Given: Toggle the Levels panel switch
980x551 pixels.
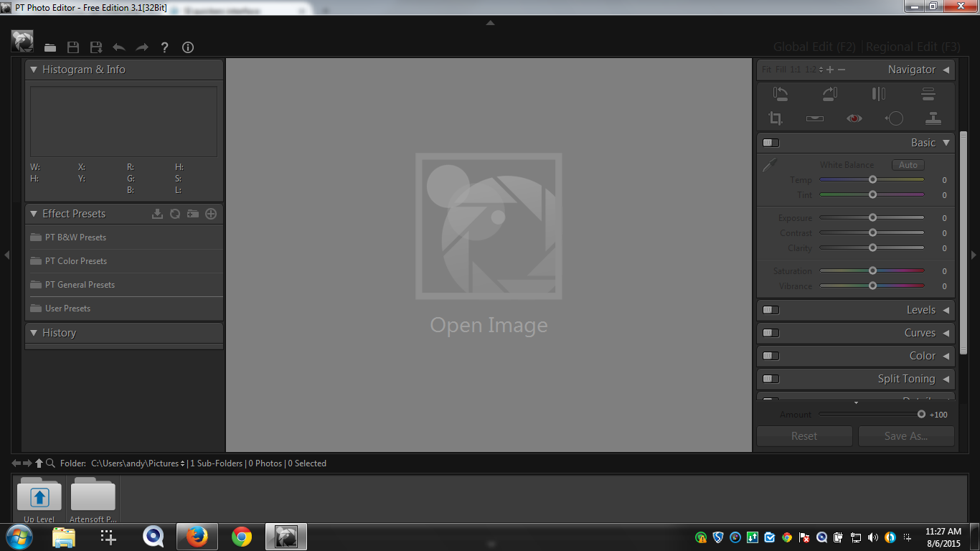Looking at the screenshot, I should click(771, 310).
